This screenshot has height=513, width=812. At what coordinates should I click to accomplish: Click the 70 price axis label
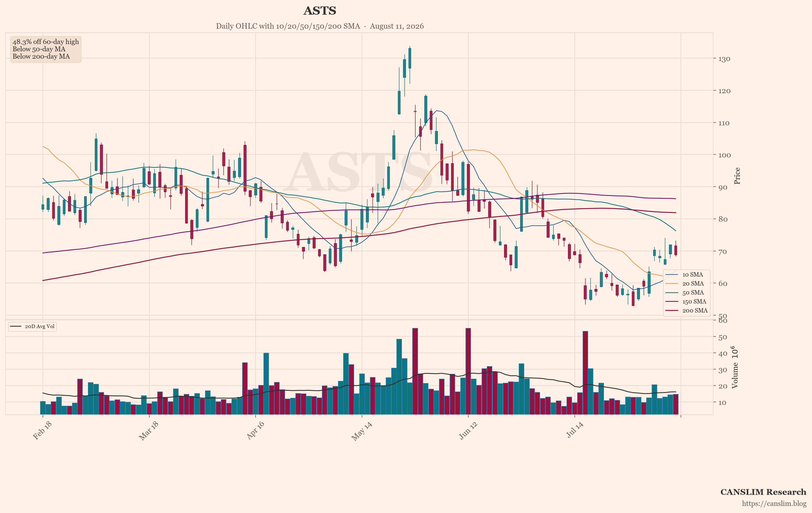[x=723, y=251]
